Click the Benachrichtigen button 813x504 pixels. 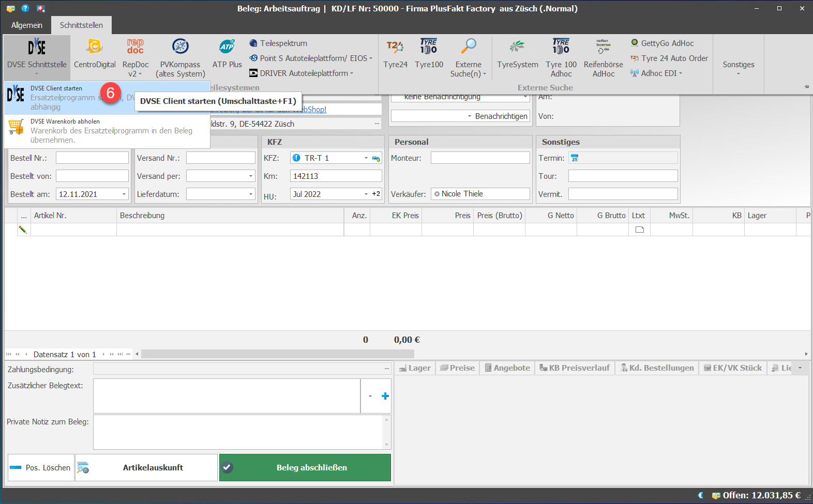(x=502, y=116)
